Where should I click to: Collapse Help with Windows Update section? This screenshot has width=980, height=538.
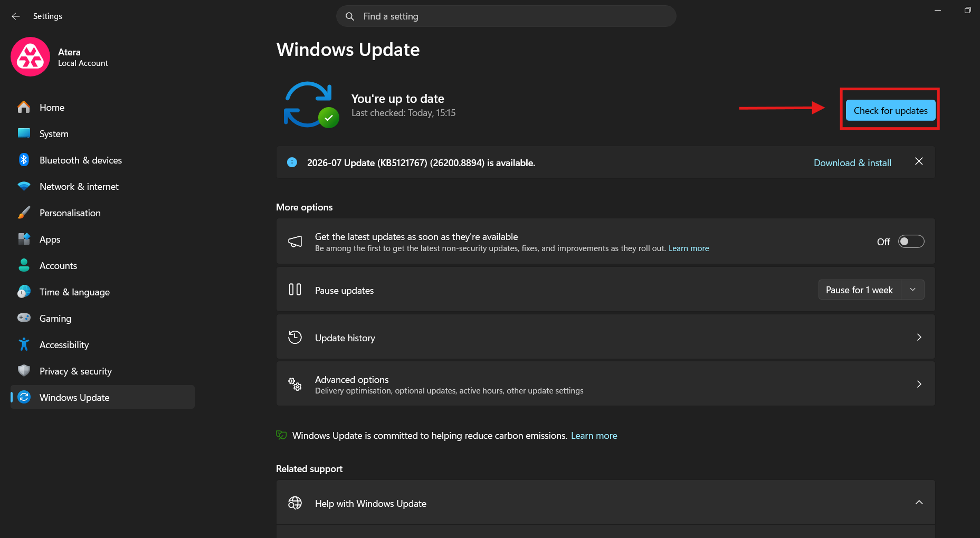(x=919, y=502)
